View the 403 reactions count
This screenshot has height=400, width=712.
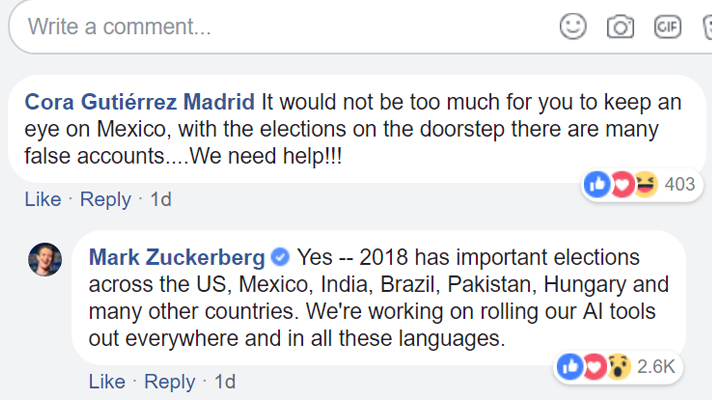tap(679, 185)
